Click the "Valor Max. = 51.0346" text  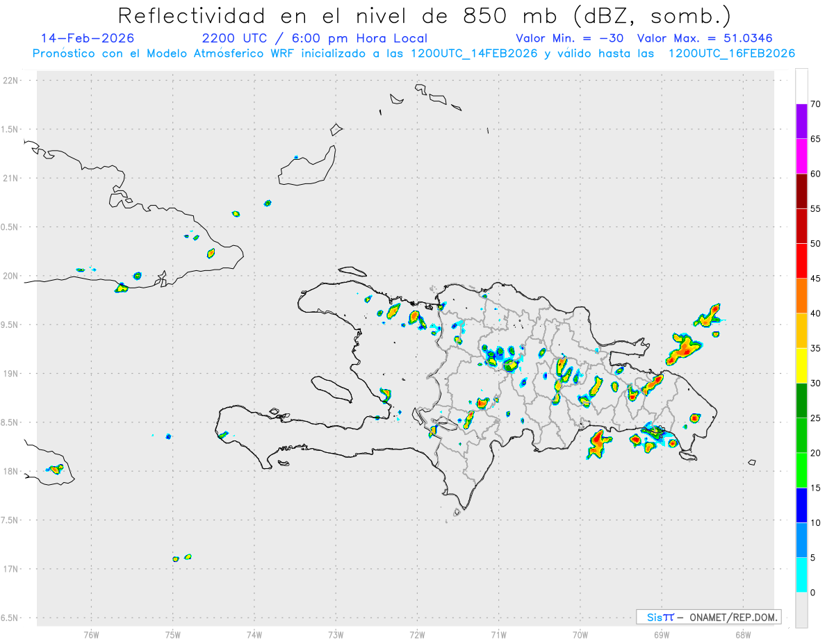tap(705, 38)
